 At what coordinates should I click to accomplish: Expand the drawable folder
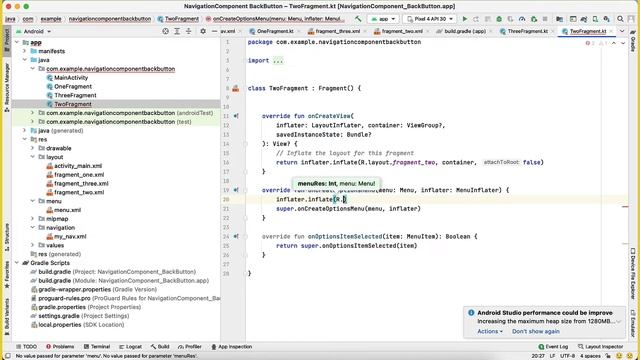pos(32,148)
